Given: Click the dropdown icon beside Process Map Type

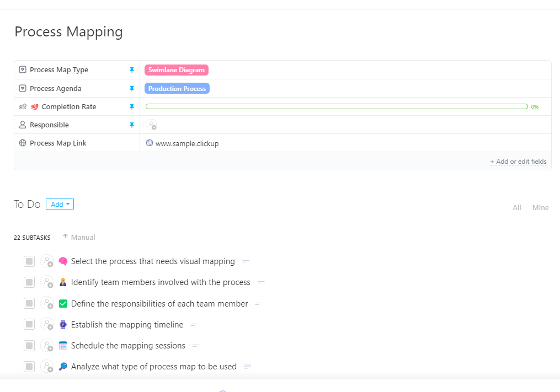Looking at the screenshot, I should [22, 69].
